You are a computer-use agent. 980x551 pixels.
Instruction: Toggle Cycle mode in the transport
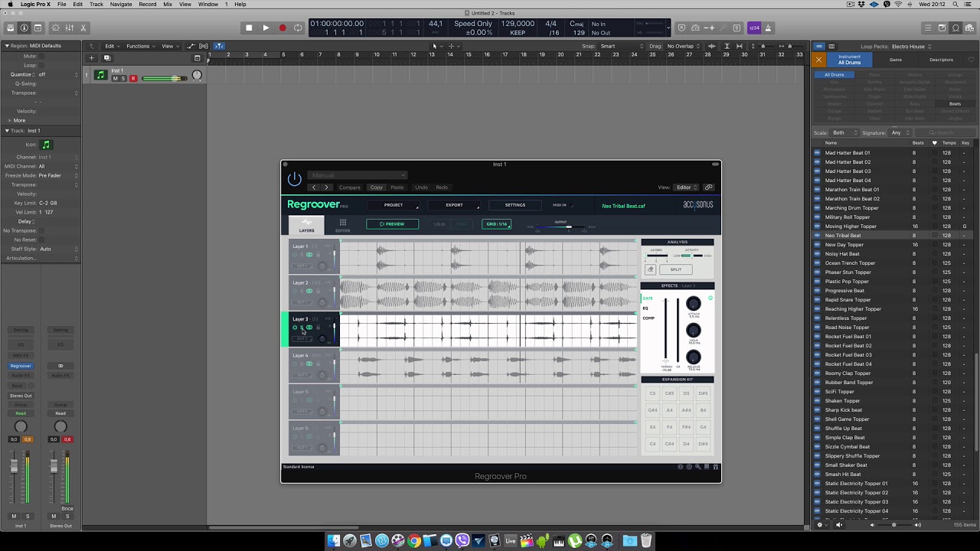click(299, 28)
